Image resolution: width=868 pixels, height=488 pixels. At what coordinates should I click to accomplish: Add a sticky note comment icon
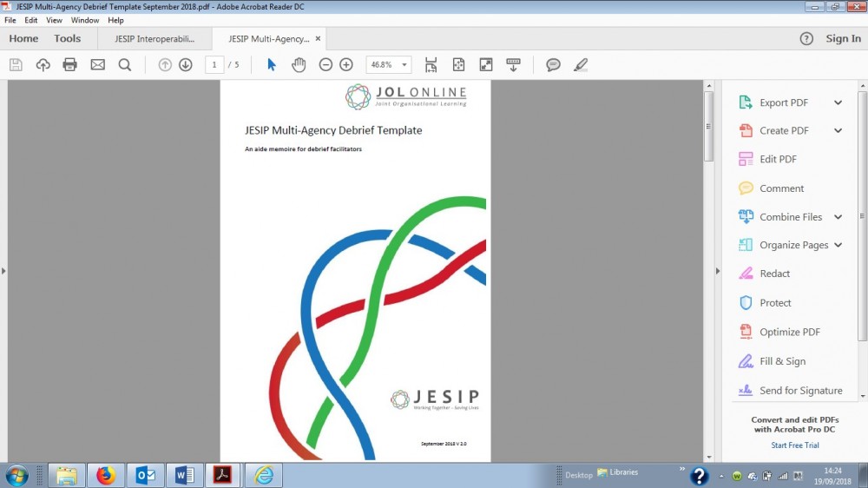click(553, 65)
